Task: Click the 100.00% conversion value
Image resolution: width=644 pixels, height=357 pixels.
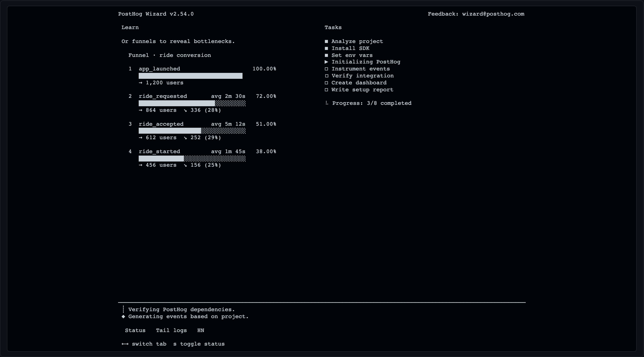Action: (264, 69)
